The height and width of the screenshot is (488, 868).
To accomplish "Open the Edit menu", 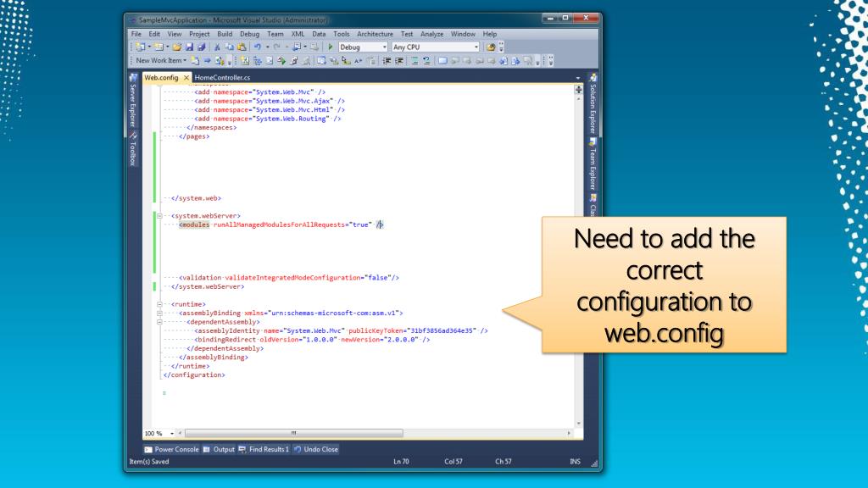I will coord(154,34).
